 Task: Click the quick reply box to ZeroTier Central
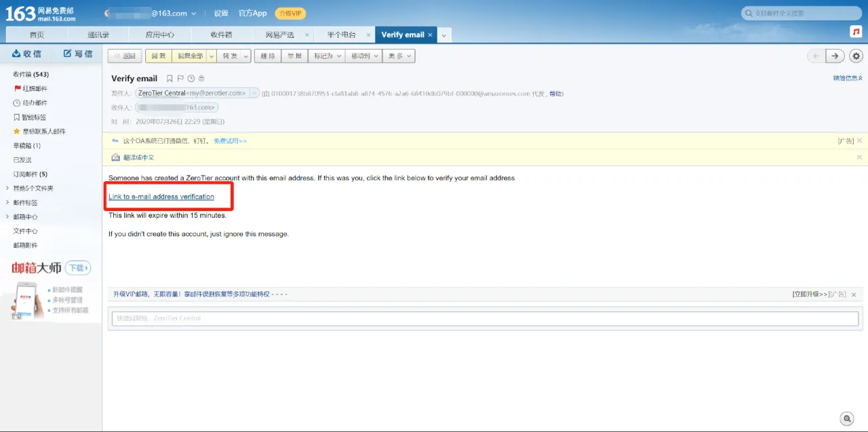point(485,318)
